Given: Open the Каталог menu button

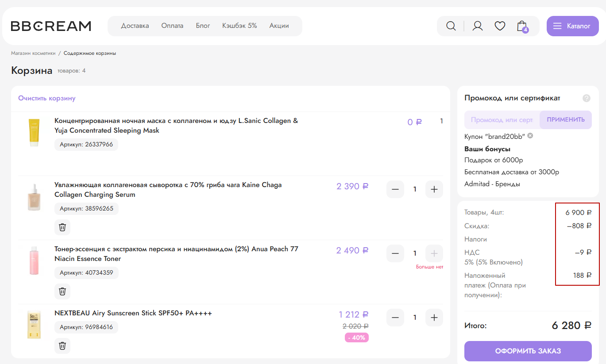Looking at the screenshot, I should [x=572, y=26].
